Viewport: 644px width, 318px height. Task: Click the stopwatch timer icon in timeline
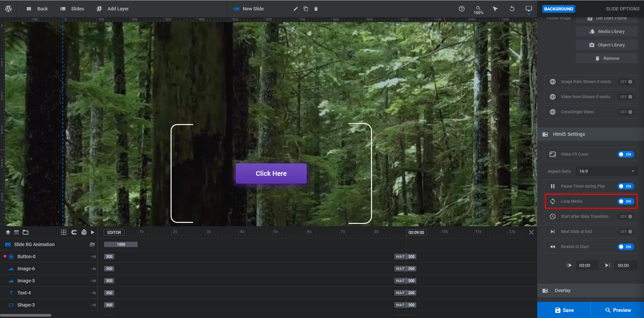(x=84, y=232)
